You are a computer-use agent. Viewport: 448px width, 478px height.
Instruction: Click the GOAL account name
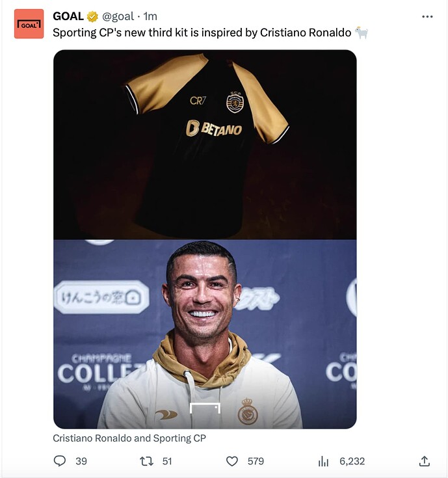(x=68, y=16)
